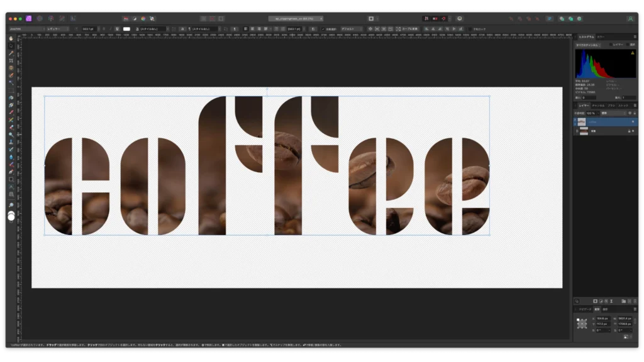Click the account profile icon

630,19
